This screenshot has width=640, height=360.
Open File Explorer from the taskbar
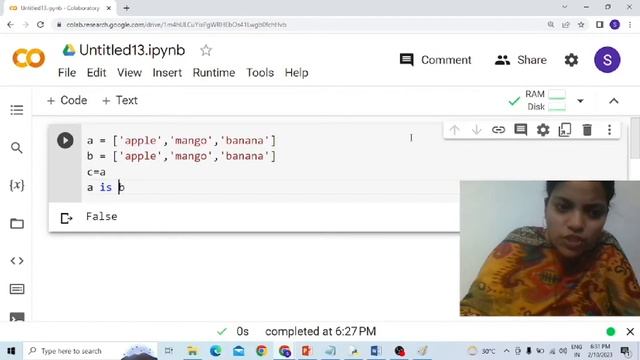click(x=192, y=351)
